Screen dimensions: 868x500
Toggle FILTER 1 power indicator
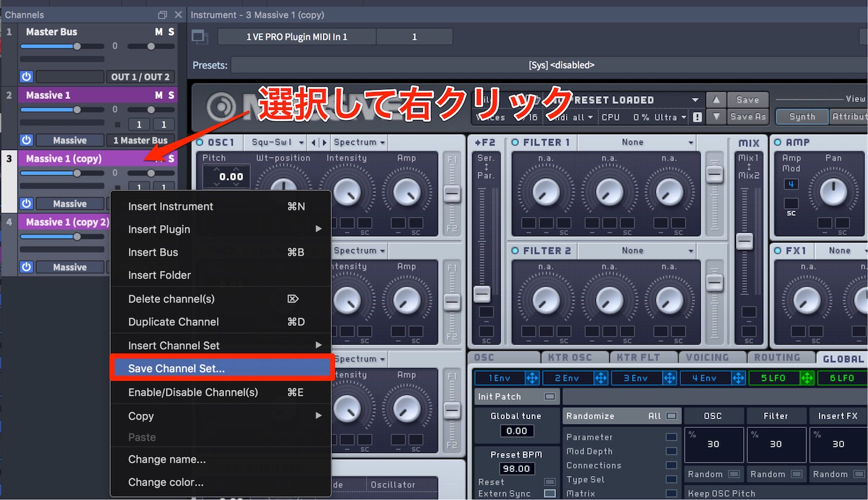click(515, 142)
